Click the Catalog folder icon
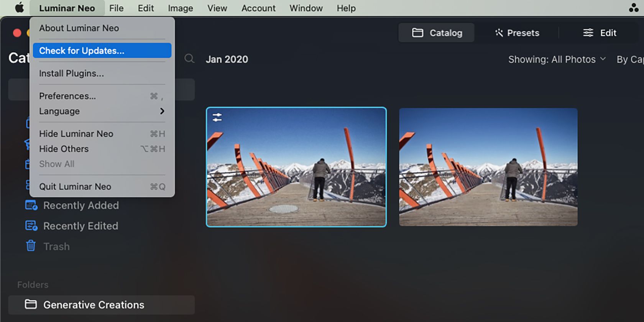Screen dimensions: 644x322 coord(417,33)
